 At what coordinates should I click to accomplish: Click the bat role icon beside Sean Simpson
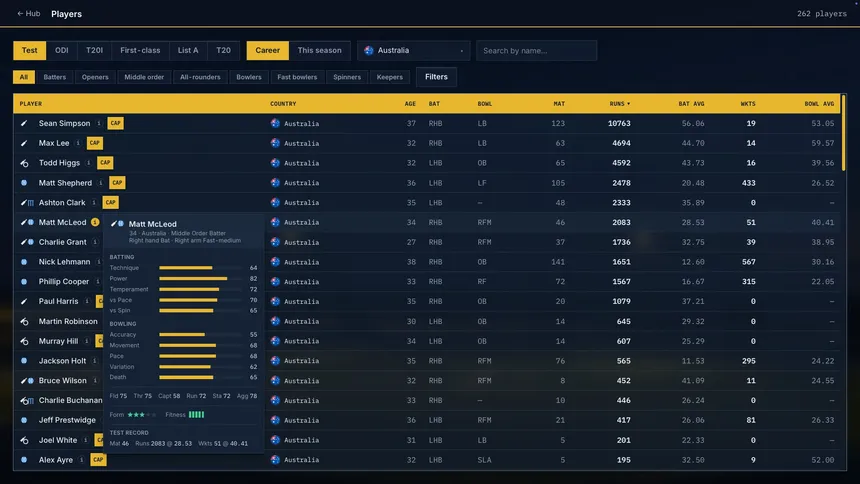coord(24,123)
